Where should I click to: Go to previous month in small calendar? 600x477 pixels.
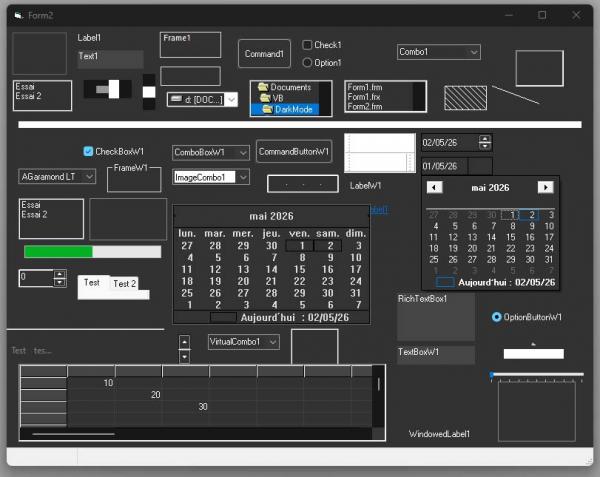[x=434, y=187]
